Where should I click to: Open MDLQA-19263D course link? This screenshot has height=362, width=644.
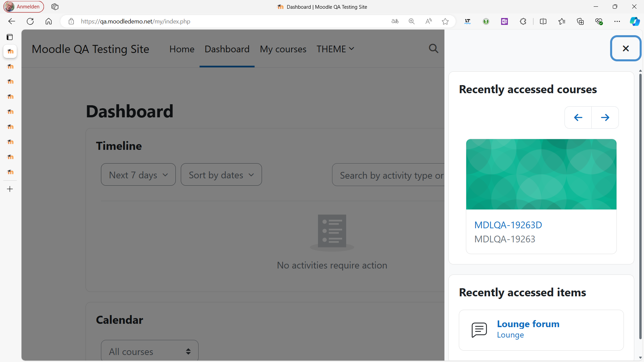point(508,225)
